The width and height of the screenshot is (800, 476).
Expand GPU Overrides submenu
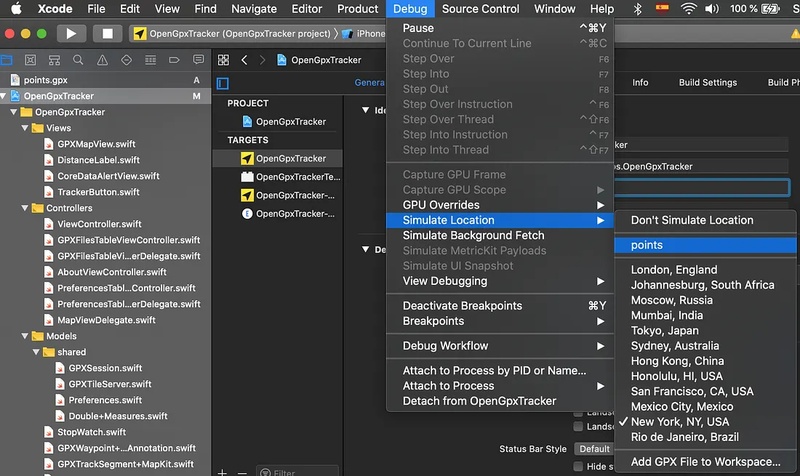click(499, 205)
